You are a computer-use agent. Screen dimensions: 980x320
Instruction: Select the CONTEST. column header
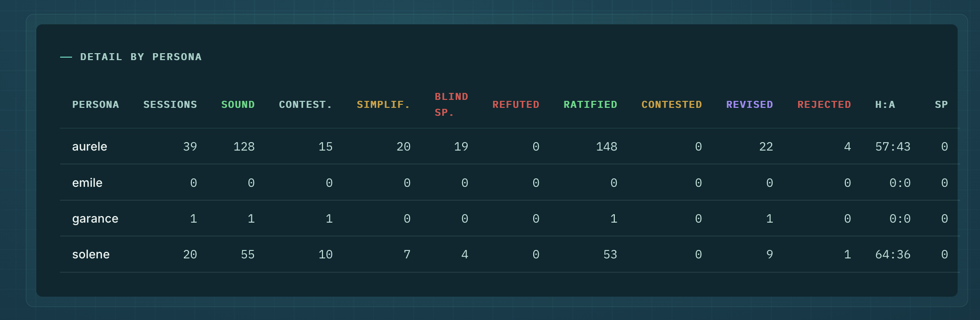coord(305,105)
